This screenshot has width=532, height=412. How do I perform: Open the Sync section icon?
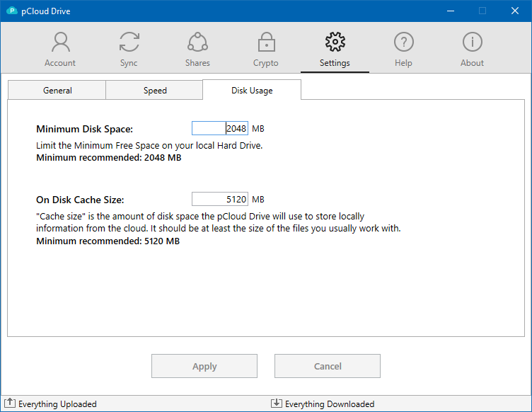pyautogui.click(x=129, y=42)
